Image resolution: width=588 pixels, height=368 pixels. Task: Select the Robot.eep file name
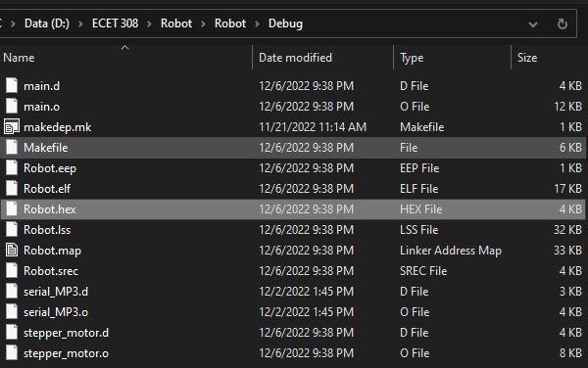pyautogui.click(x=50, y=168)
